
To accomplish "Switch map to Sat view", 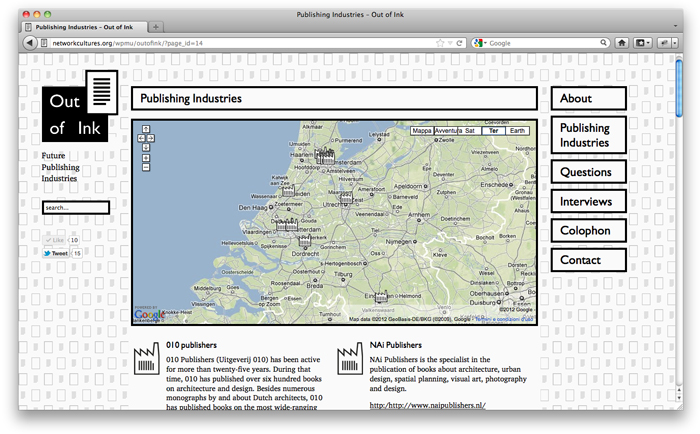I will pyautogui.click(x=469, y=131).
